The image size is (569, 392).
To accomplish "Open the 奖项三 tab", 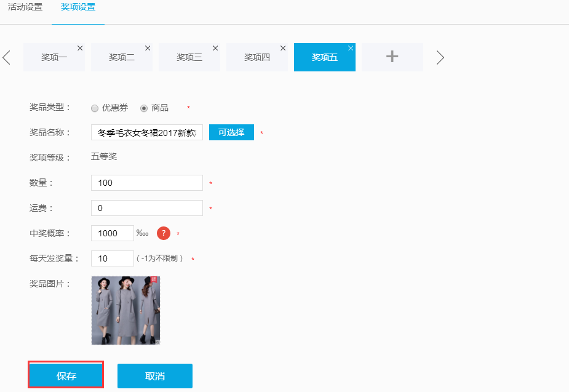I will coord(189,57).
